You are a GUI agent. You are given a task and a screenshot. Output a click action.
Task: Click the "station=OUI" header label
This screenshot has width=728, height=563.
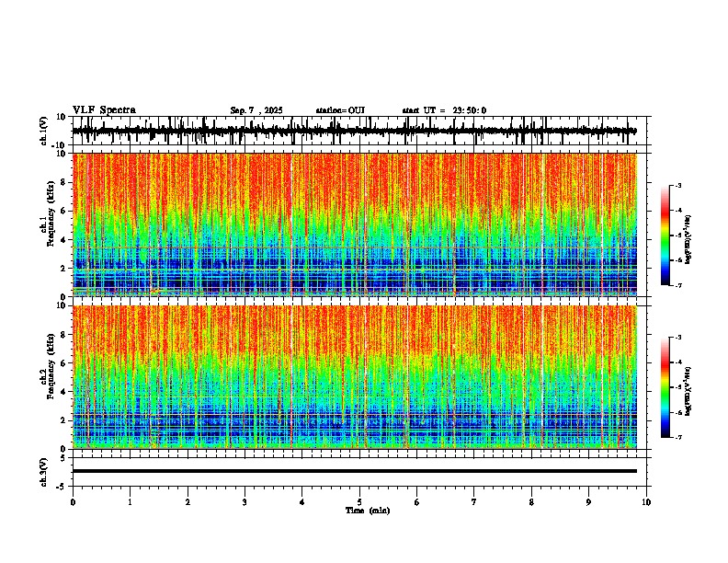[x=340, y=110]
